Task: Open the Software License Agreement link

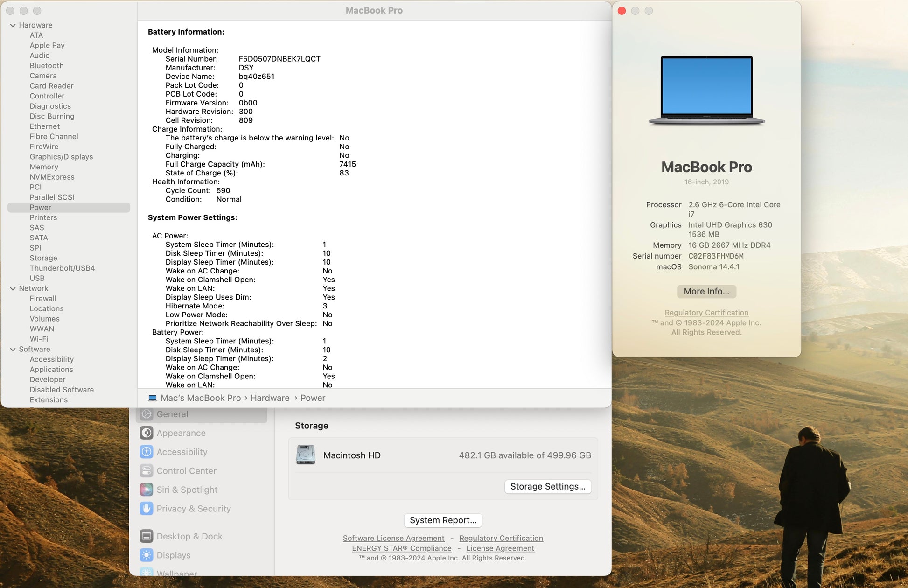Action: coord(393,538)
